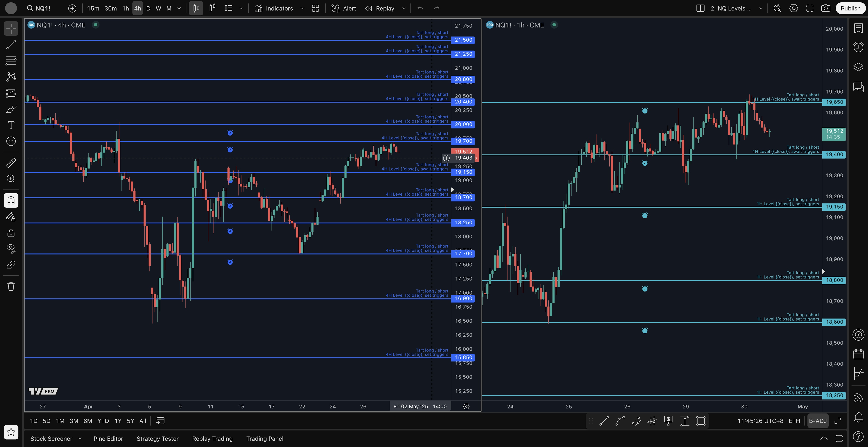Expand the Indicators favorites dropdown arrow
Screen dimensions: 868x447
302,8
